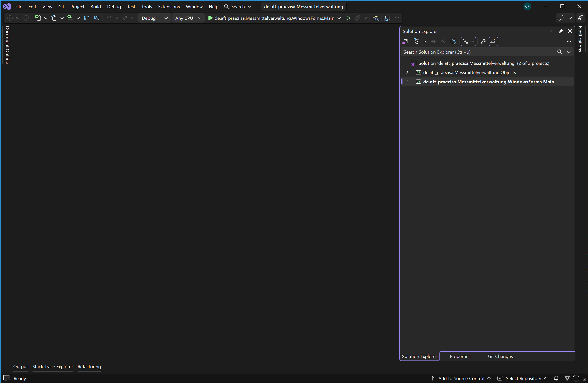Screen dimensions: 588x383
Task: Toggle the Track Active Item git-branch button
Action: pyautogui.click(x=465, y=41)
